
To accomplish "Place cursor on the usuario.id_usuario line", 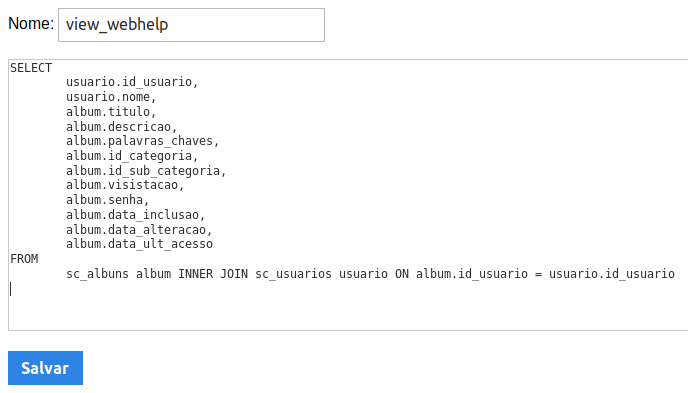I will (132, 82).
